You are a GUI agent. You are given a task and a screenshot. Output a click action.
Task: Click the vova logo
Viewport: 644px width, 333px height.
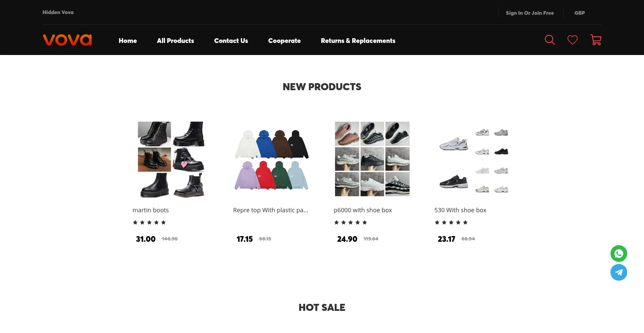tap(67, 40)
